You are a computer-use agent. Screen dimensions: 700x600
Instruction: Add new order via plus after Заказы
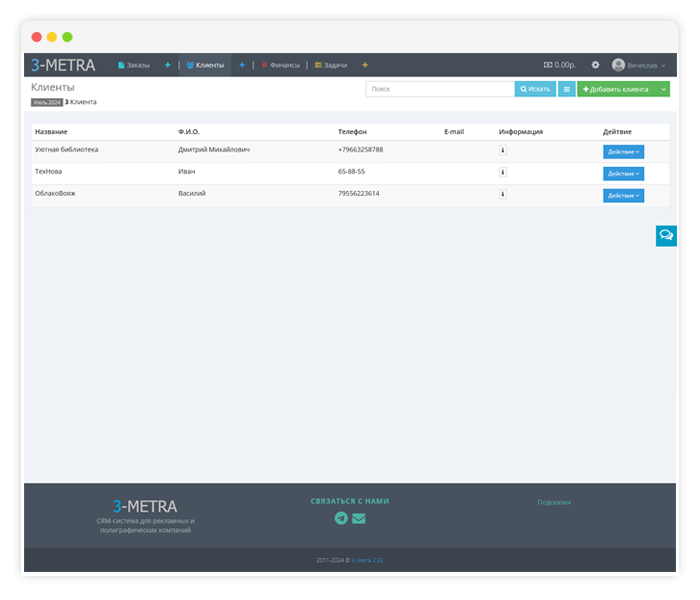[x=168, y=65]
